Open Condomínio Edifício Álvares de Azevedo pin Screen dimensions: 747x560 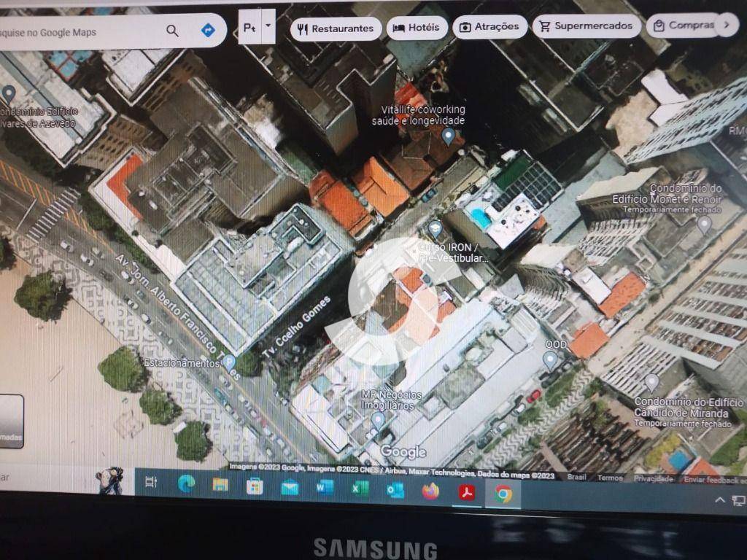point(9,94)
